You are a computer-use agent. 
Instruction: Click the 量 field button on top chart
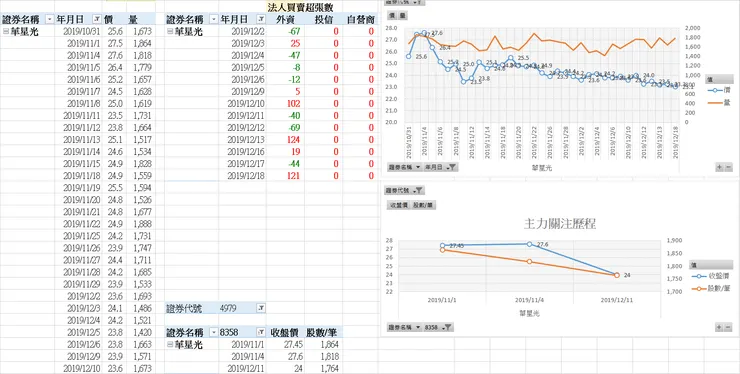pos(402,16)
